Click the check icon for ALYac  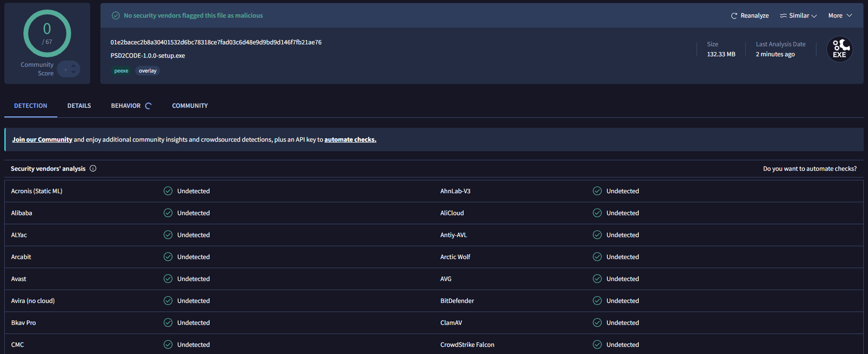(168, 235)
